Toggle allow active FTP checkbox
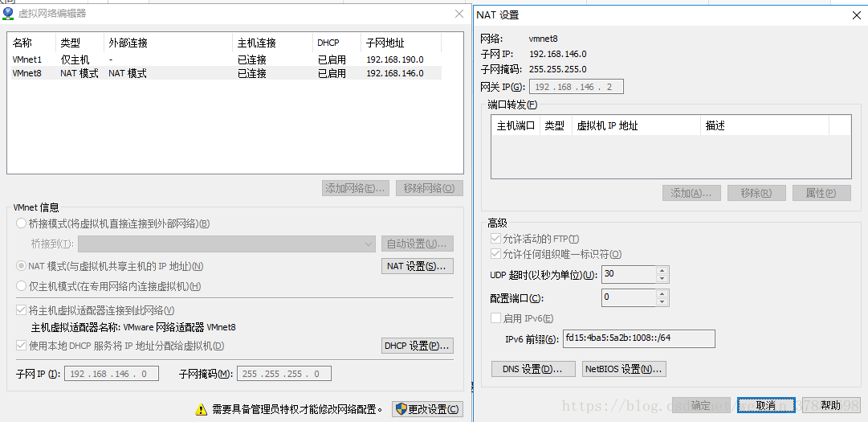The image size is (868, 422). pos(495,239)
